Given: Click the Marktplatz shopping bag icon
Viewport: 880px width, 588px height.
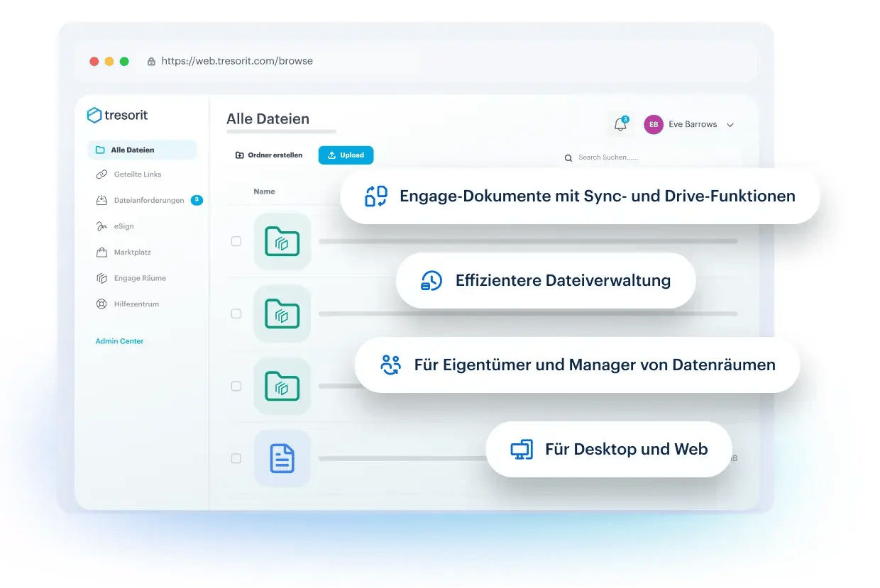Looking at the screenshot, I should [x=101, y=253].
